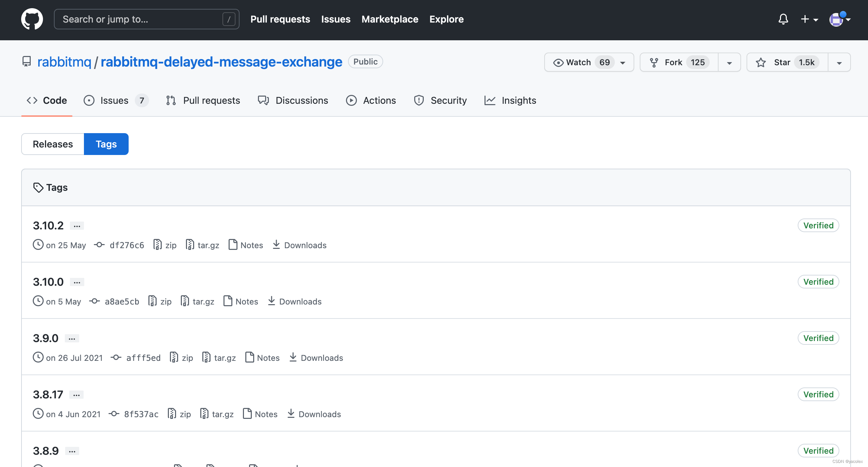
Task: Download zip for tag 3.10.0
Action: click(x=160, y=301)
